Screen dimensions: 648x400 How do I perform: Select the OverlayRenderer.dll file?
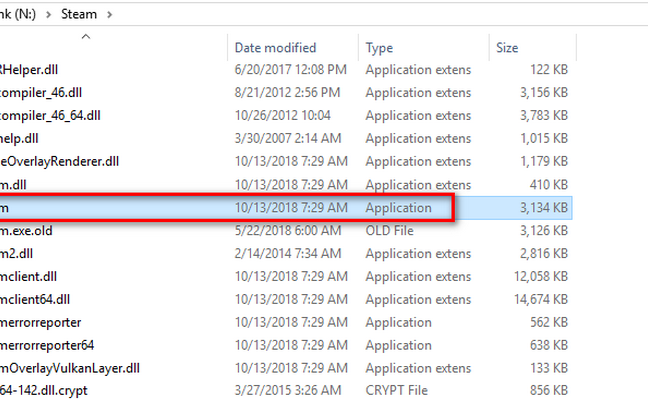click(60, 162)
